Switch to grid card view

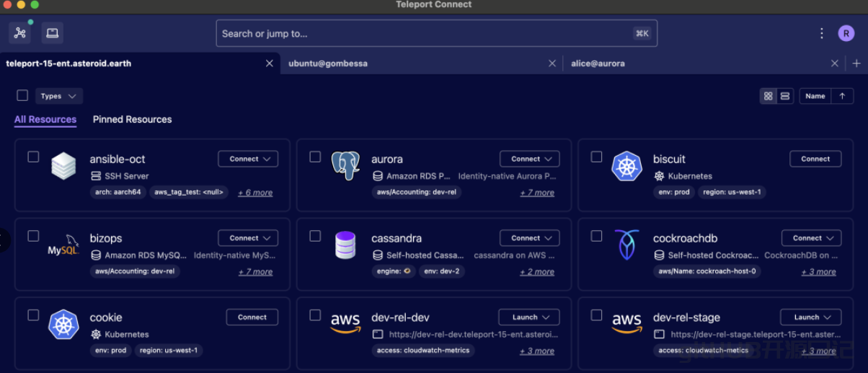[769, 96]
